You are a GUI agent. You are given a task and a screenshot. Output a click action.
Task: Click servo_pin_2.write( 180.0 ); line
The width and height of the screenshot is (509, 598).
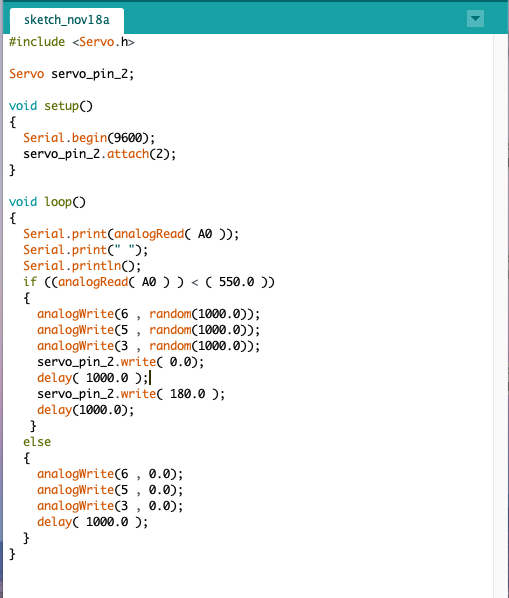[x=131, y=394]
